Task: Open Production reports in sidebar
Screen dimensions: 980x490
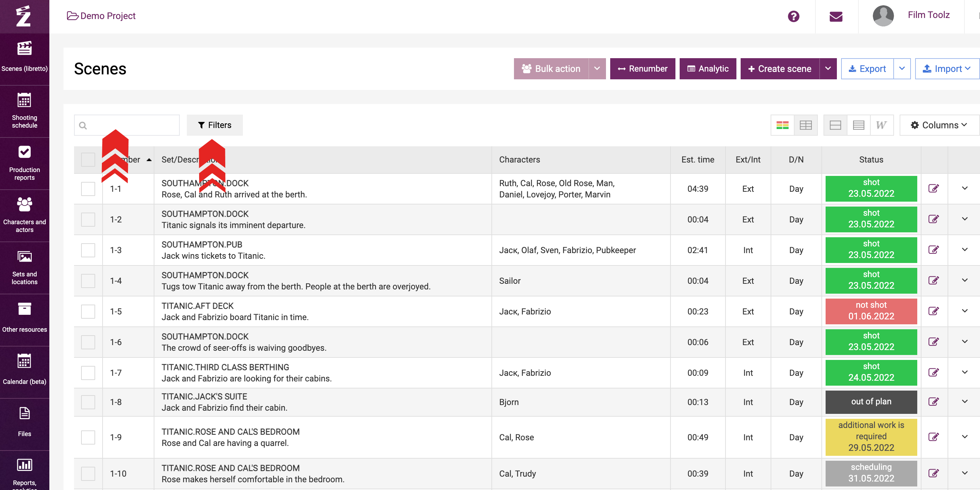Action: (24, 164)
